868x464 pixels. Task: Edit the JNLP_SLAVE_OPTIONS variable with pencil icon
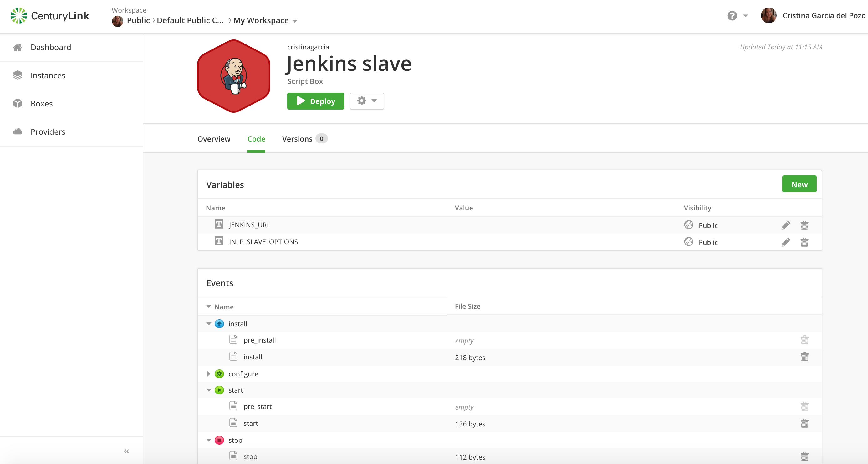coord(786,242)
